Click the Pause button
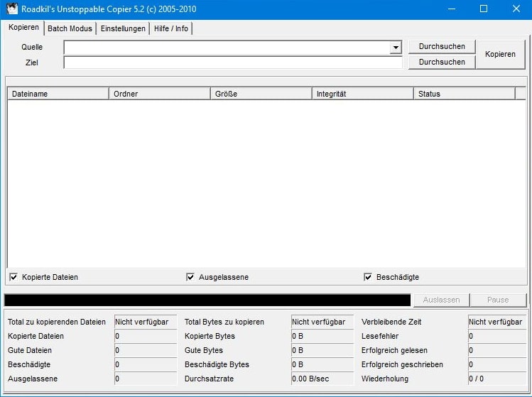The height and width of the screenshot is (397, 532). (498, 300)
